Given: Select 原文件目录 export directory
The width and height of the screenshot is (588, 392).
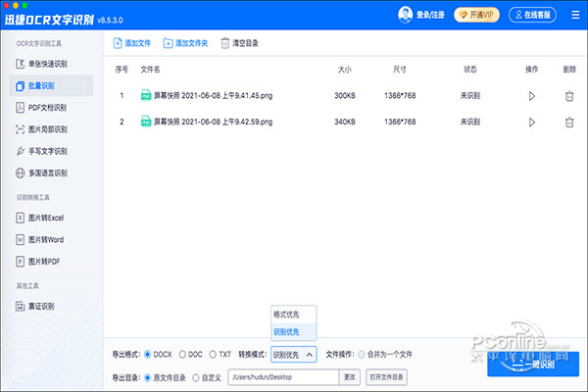Looking at the screenshot, I should [x=148, y=377].
